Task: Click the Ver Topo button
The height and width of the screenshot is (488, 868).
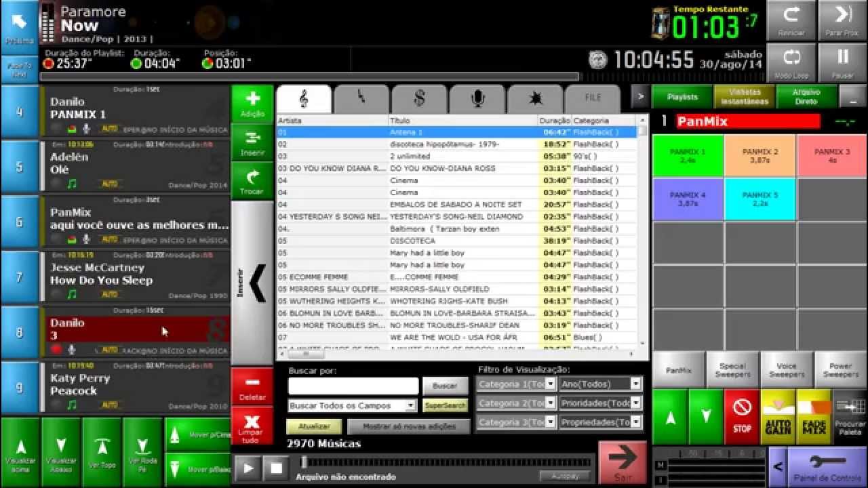Action: [102, 452]
